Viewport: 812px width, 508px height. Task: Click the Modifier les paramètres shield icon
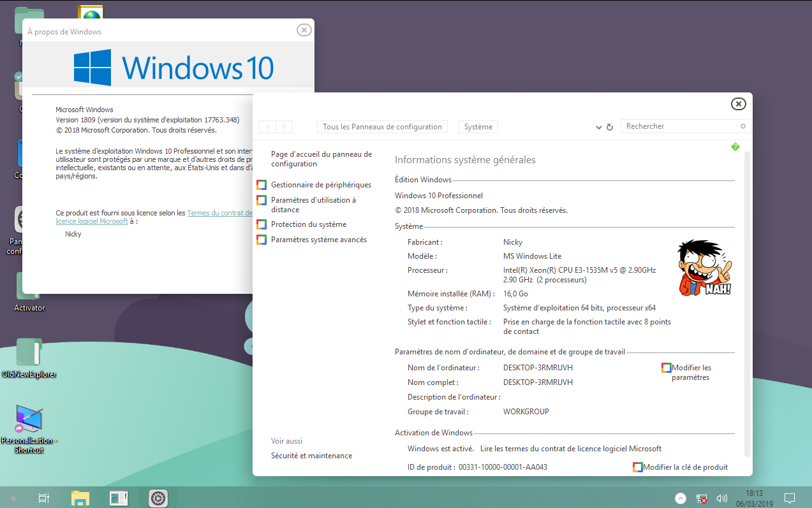[666, 368]
